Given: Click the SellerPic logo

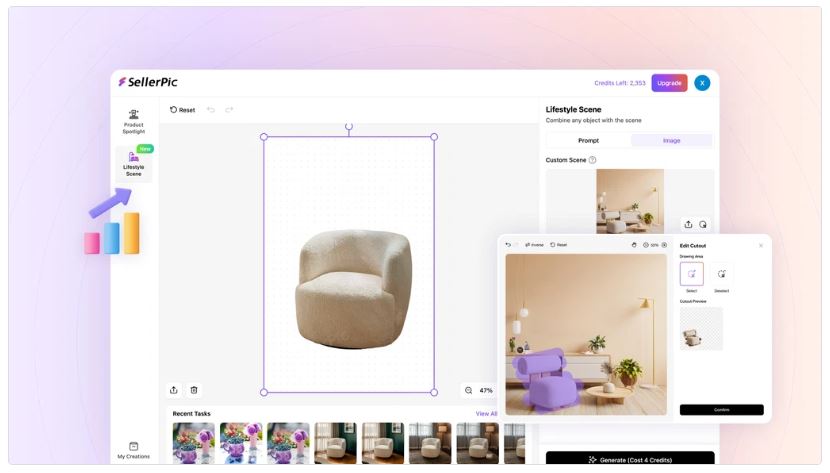Looking at the screenshot, I should pos(148,82).
